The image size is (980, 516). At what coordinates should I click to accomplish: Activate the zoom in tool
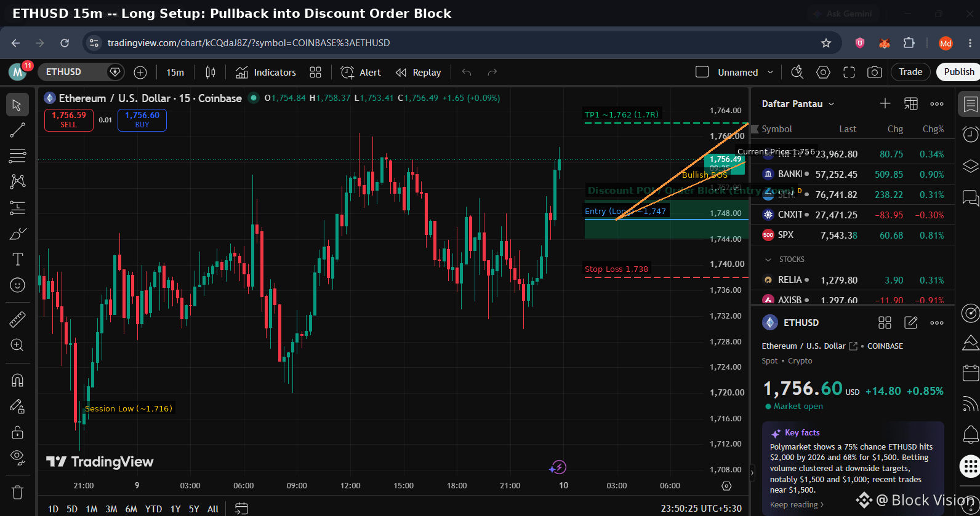tap(17, 345)
